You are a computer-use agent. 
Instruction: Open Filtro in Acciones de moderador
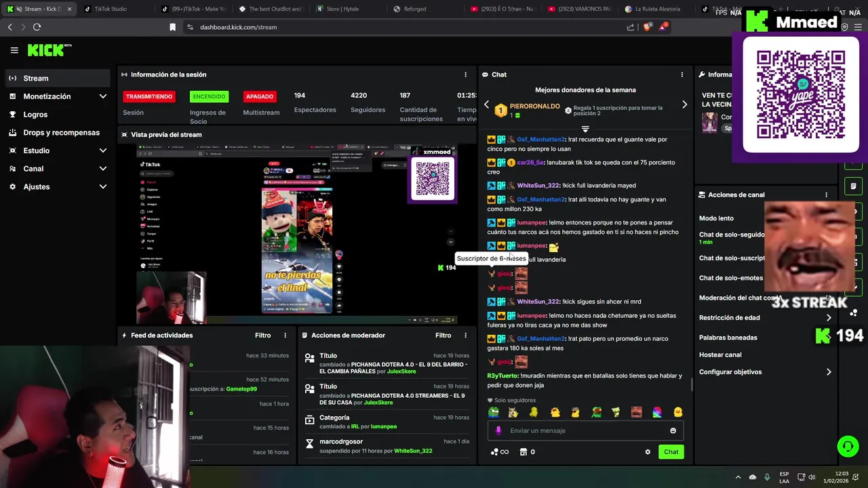click(x=443, y=335)
